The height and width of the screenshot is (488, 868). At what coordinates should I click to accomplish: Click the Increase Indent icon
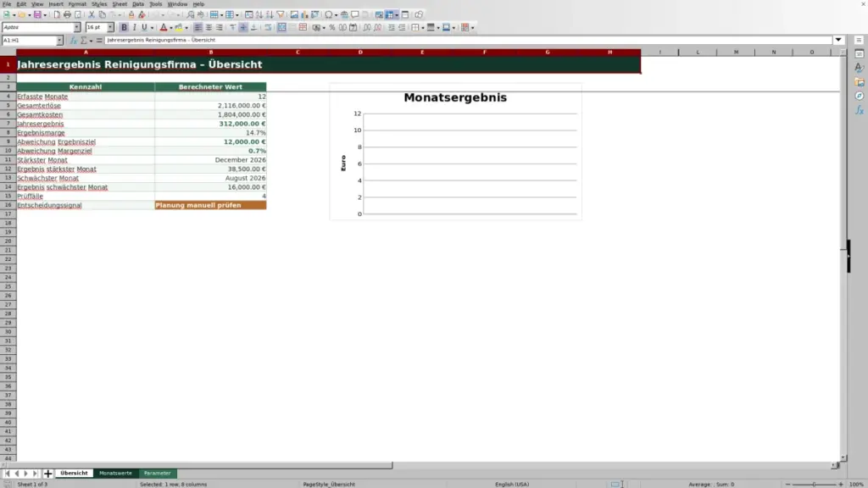[x=392, y=27]
